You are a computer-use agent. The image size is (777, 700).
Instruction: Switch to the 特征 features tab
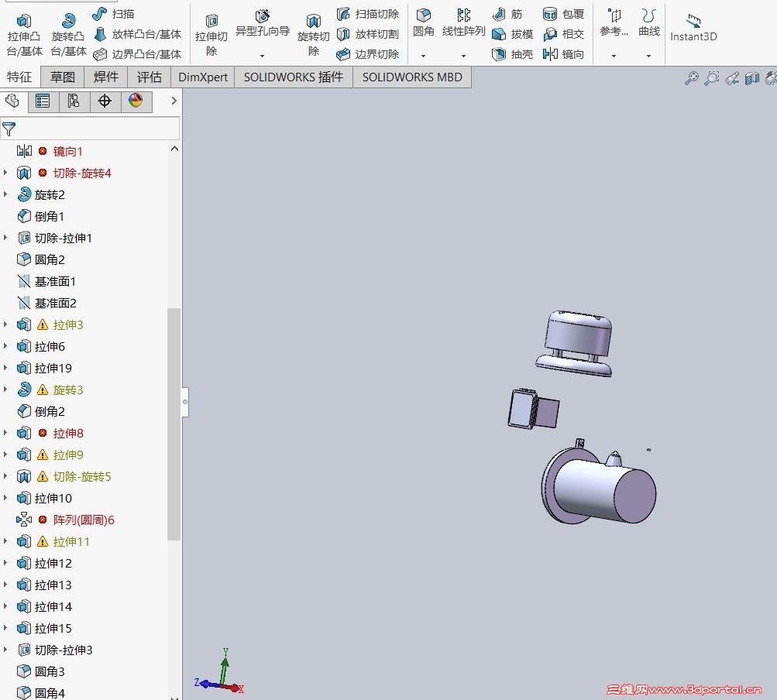[x=19, y=77]
